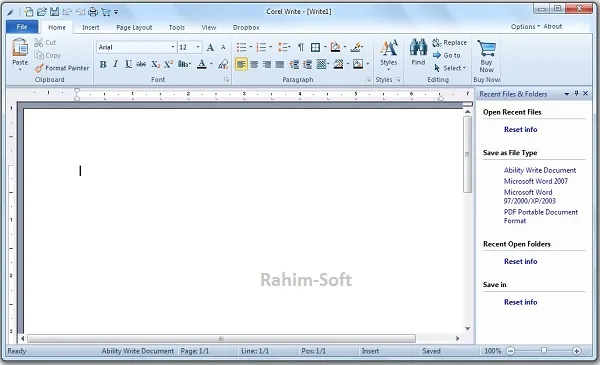Open the font size 12 dropdown
600x365 pixels.
pos(198,47)
